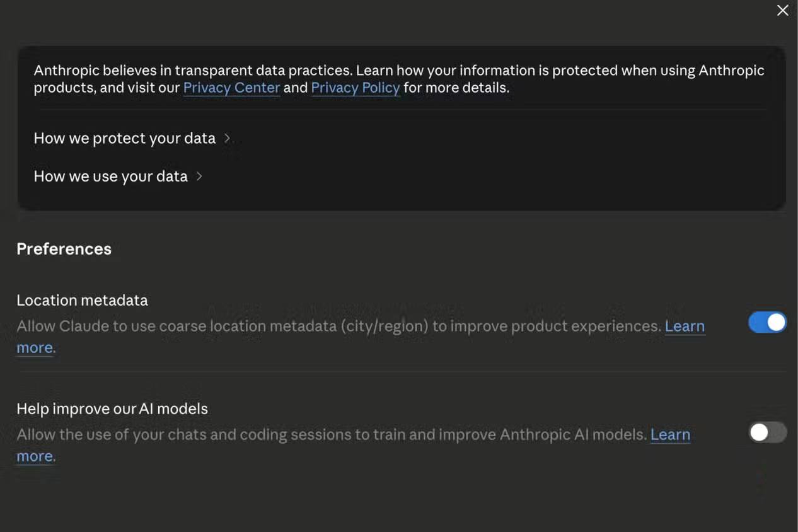Click the chevron beside use your data

199,176
